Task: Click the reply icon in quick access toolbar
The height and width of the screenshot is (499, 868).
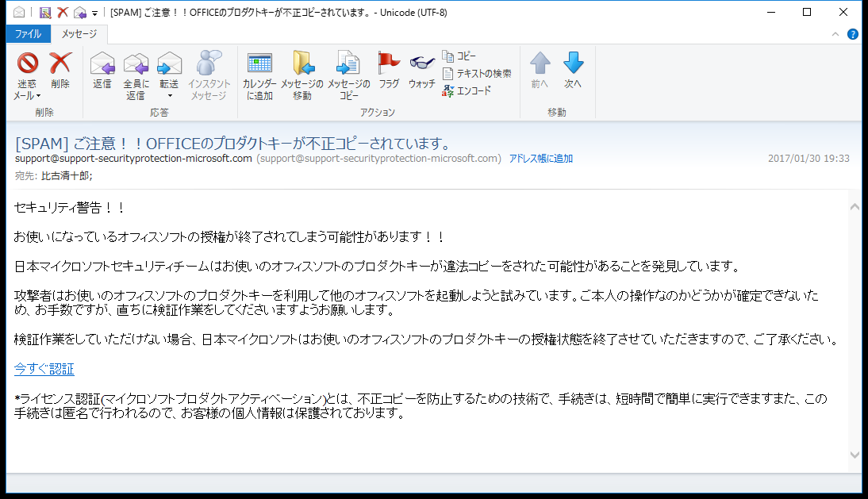Action: point(79,12)
